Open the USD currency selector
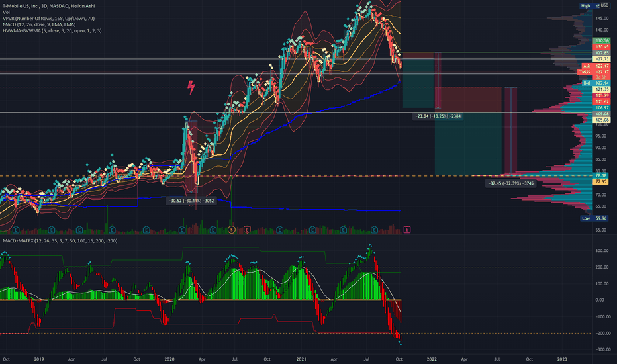 coord(604,5)
